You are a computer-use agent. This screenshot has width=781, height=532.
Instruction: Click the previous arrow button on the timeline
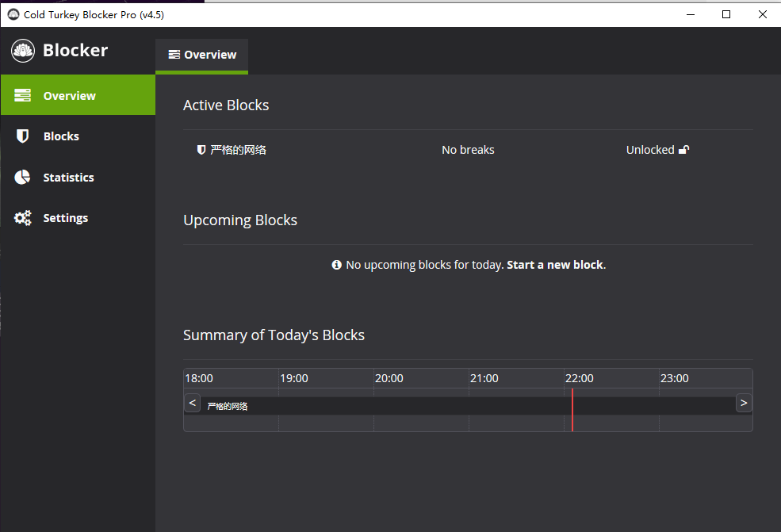pyautogui.click(x=192, y=403)
